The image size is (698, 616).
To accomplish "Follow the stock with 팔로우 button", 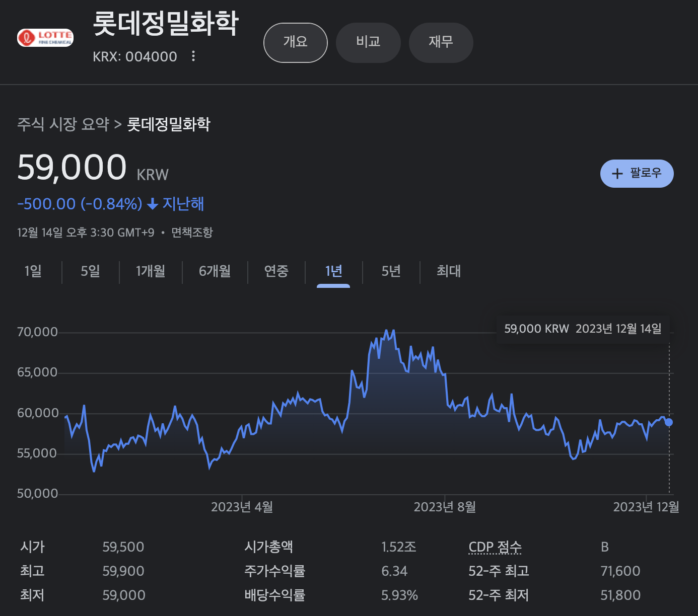I will pyautogui.click(x=637, y=174).
